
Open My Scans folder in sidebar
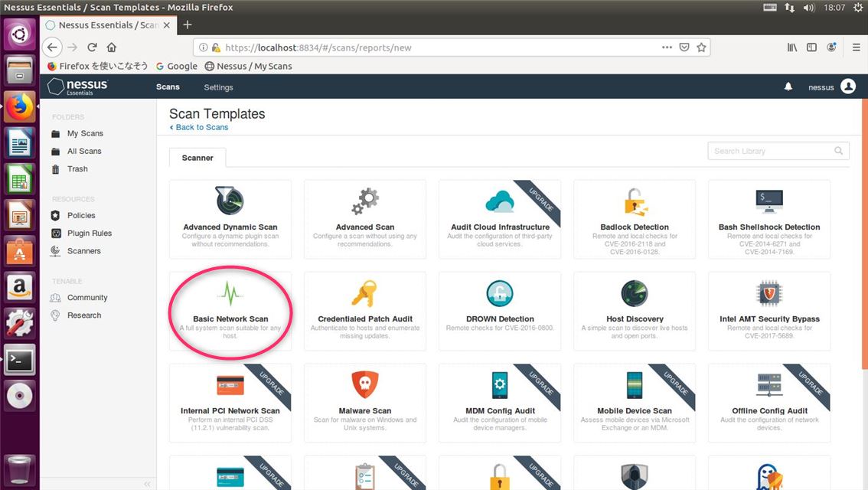point(85,133)
